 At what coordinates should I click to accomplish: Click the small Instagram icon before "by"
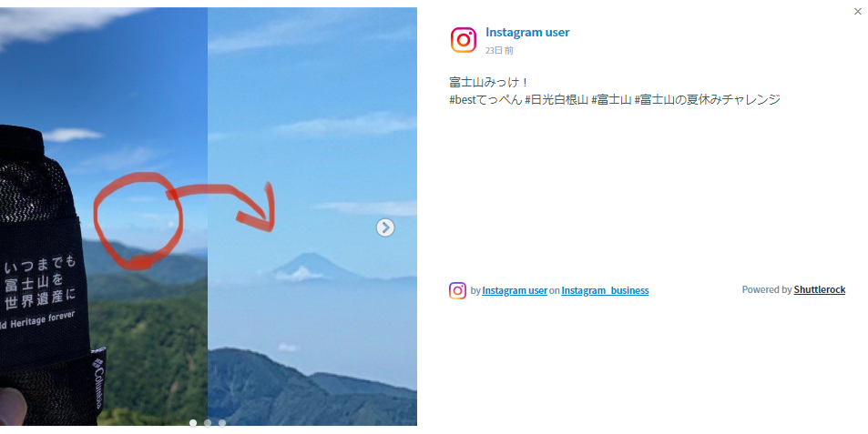(x=458, y=290)
